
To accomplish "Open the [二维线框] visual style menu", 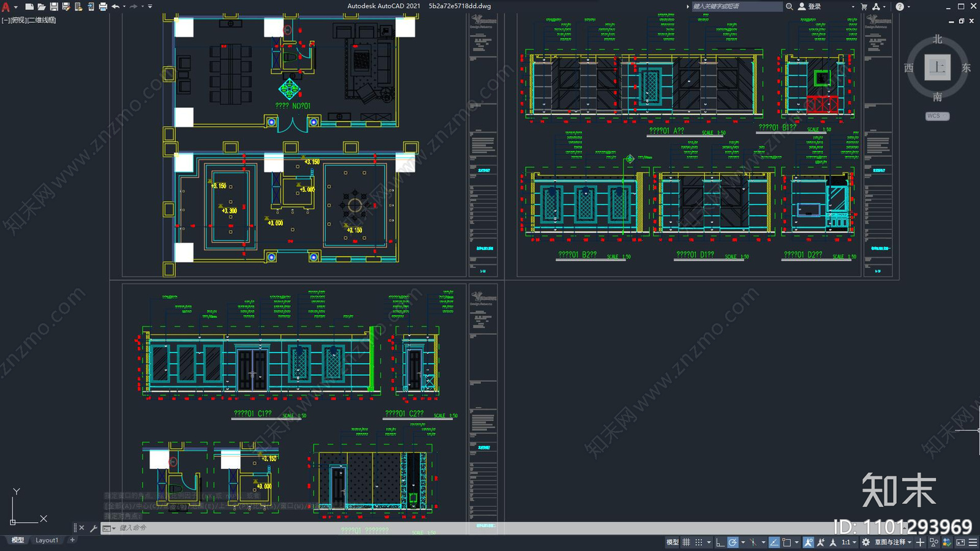I will click(42, 20).
